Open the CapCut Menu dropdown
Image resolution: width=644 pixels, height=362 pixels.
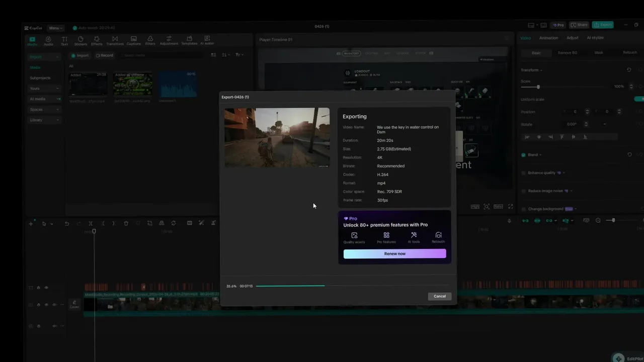tap(55, 28)
